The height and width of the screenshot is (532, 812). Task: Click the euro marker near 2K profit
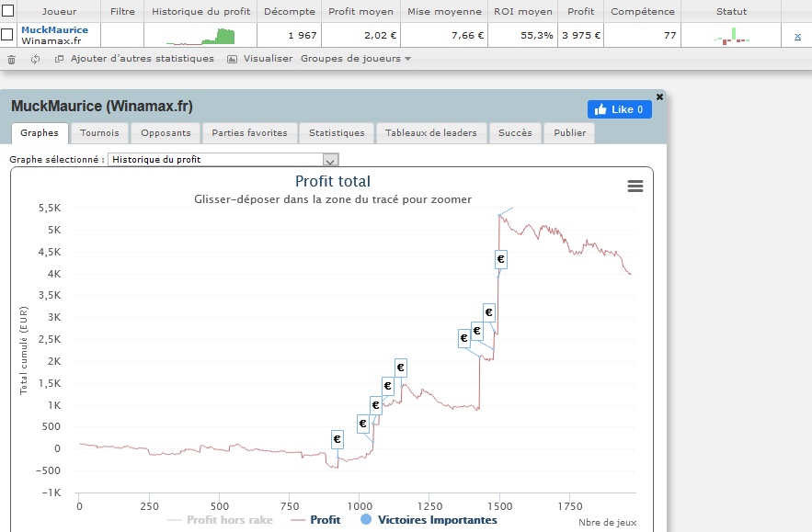click(400, 368)
